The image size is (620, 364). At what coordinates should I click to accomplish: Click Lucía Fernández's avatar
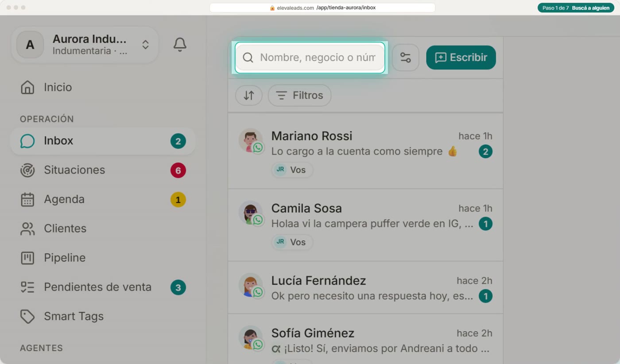click(x=251, y=285)
